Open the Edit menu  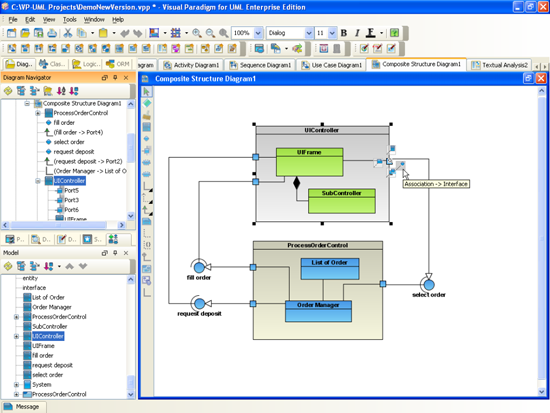click(x=30, y=20)
